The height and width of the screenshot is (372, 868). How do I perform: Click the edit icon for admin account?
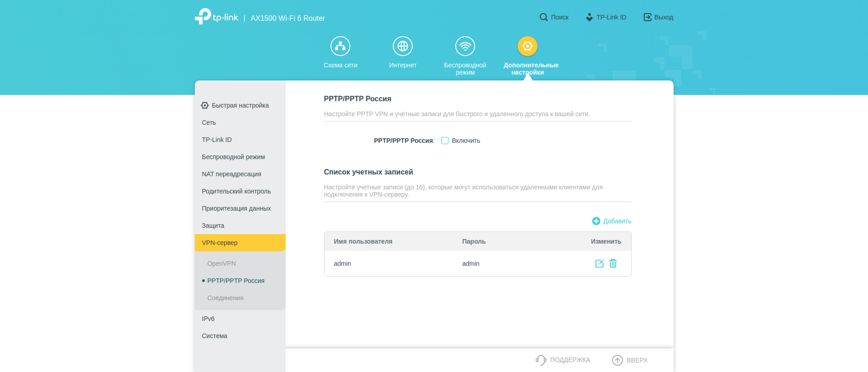coord(599,264)
